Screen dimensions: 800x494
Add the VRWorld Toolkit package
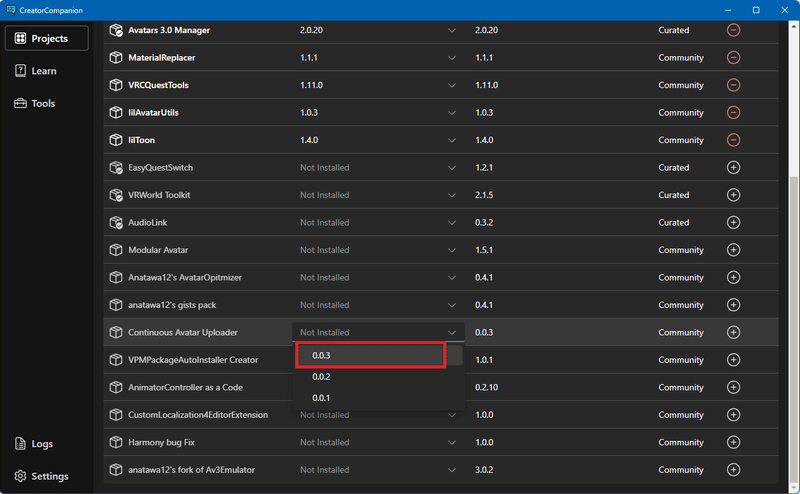(x=733, y=195)
